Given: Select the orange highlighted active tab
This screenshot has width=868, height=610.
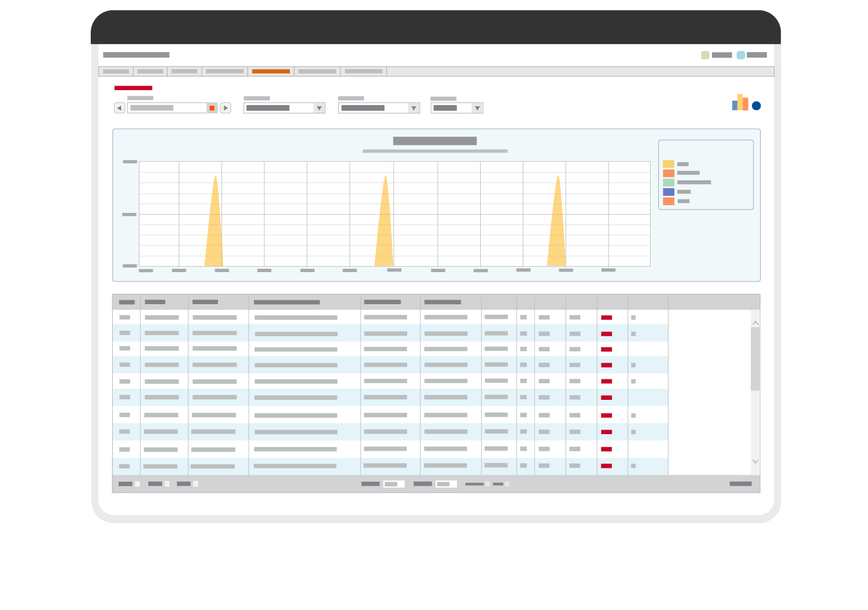Looking at the screenshot, I should coord(271,71).
